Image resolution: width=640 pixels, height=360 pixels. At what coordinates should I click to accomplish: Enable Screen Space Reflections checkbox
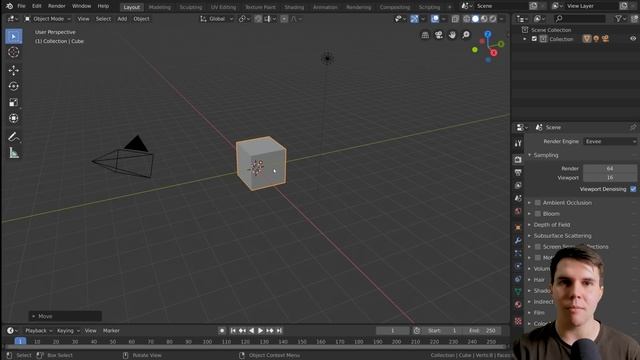point(538,247)
